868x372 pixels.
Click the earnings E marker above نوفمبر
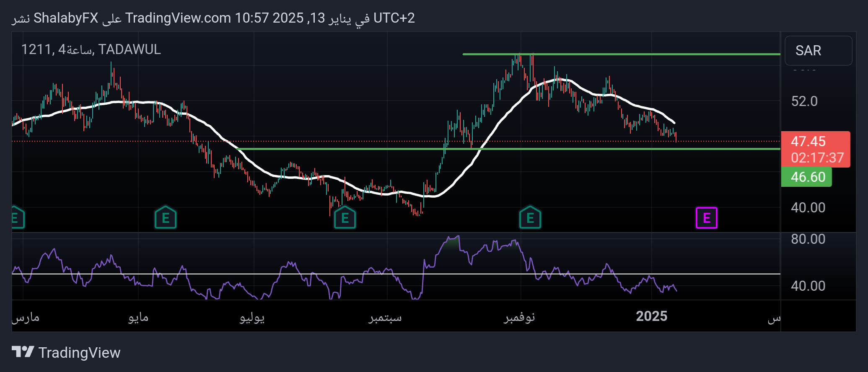(530, 218)
